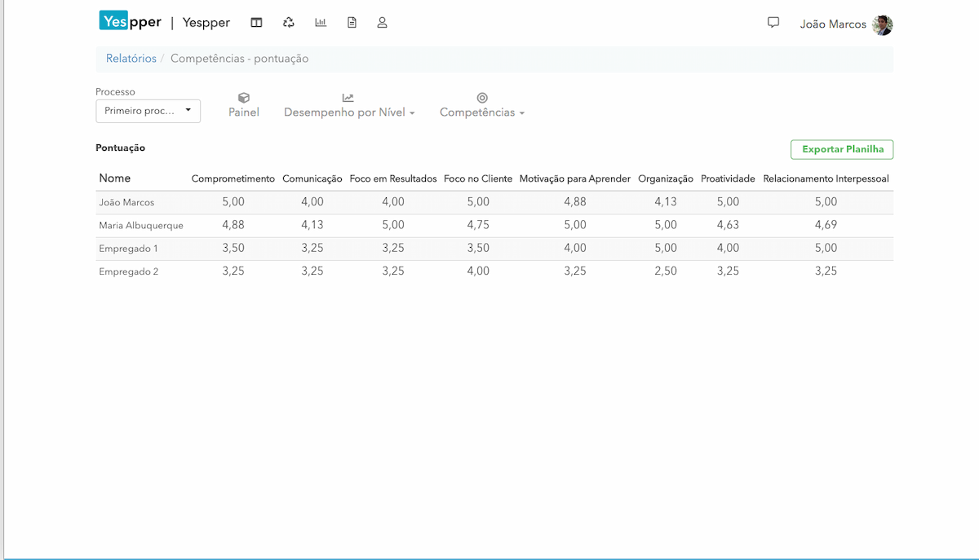Viewport: 979px width, 560px height.
Task: Click the João Marcos username in header
Action: click(x=833, y=24)
